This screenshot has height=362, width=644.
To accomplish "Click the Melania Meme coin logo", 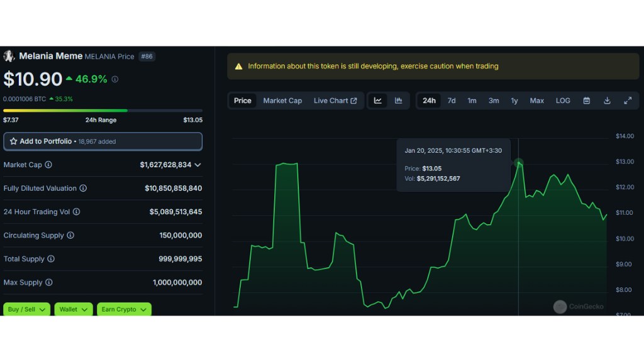I will point(9,56).
